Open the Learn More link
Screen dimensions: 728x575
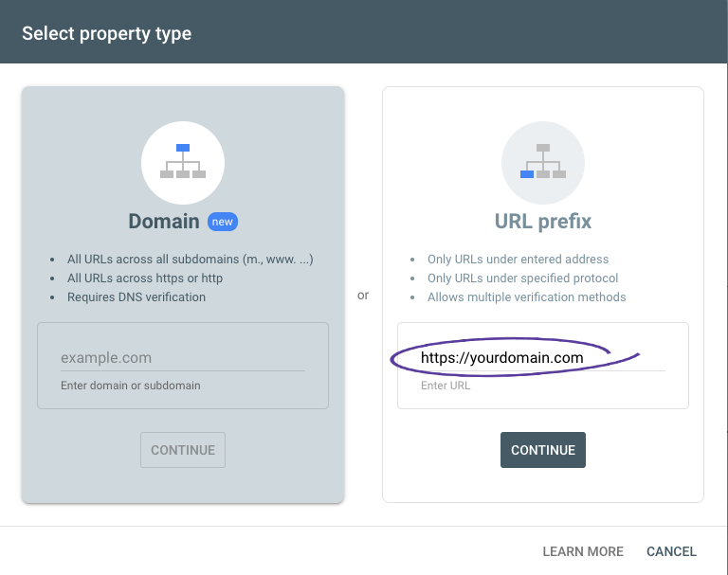(x=583, y=551)
